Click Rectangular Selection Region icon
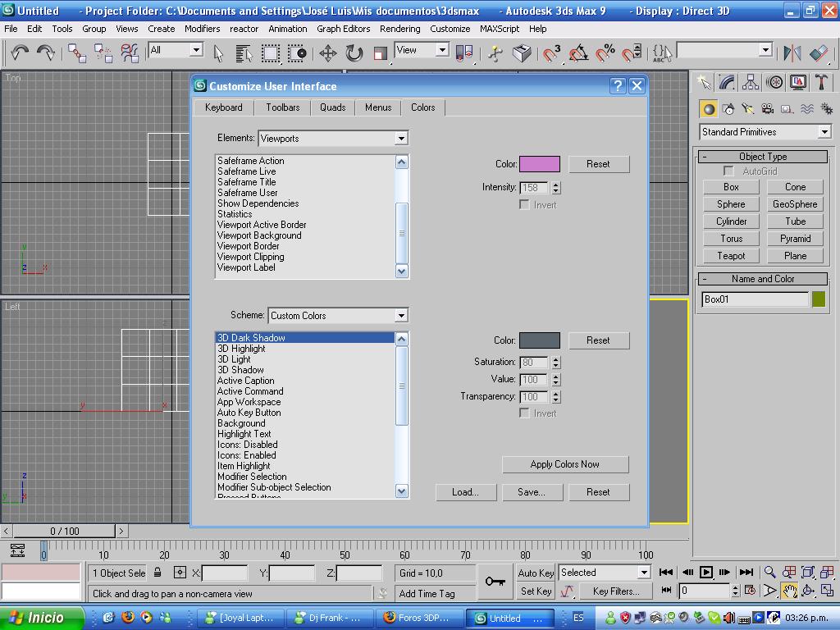The width and height of the screenshot is (840, 630). pyautogui.click(x=271, y=53)
